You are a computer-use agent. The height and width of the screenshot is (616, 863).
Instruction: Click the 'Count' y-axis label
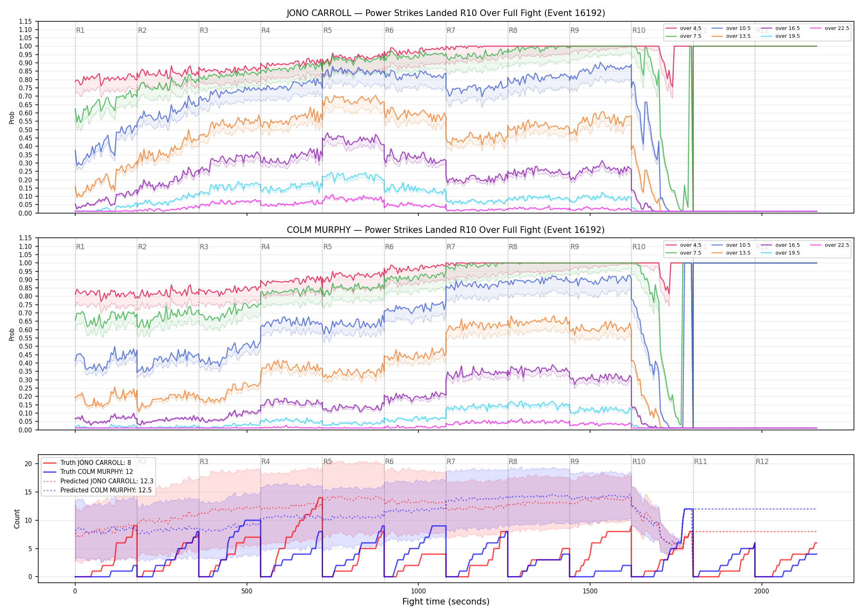tap(17, 519)
